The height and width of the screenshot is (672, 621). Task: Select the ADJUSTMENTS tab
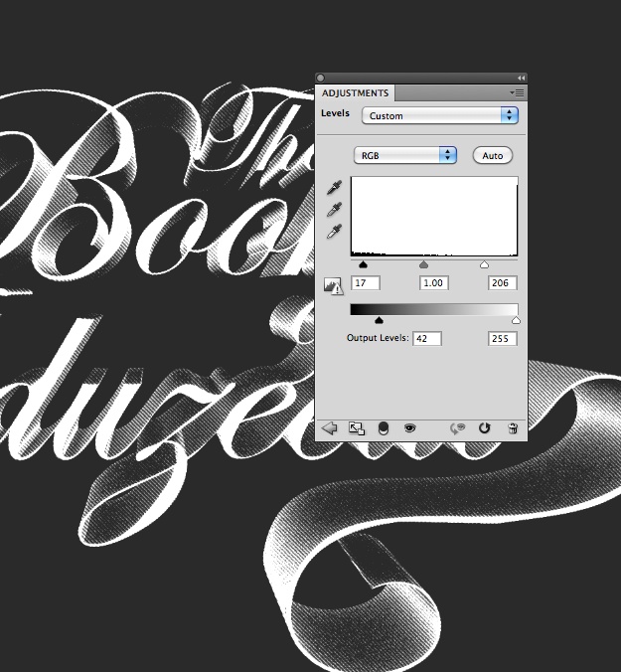coord(356,93)
